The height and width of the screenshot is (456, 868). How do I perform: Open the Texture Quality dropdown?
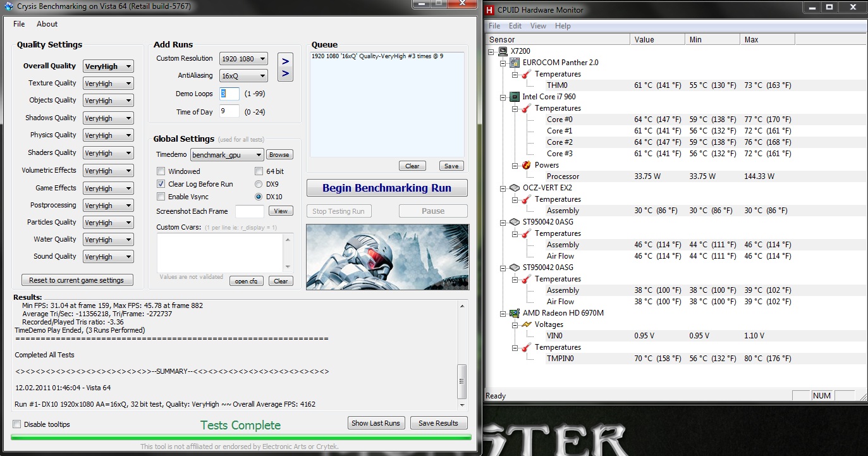pyautogui.click(x=108, y=83)
